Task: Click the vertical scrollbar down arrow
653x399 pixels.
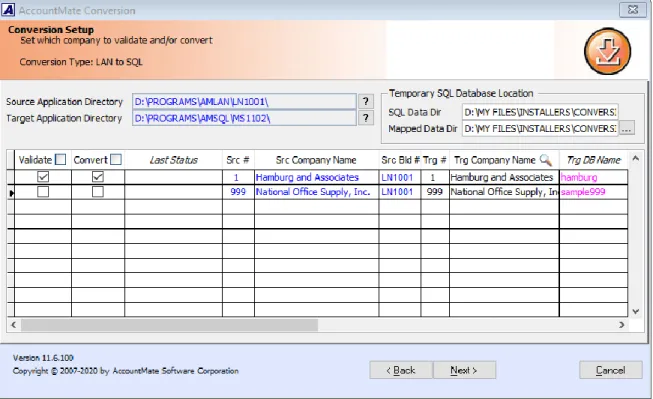Action: [x=636, y=311]
